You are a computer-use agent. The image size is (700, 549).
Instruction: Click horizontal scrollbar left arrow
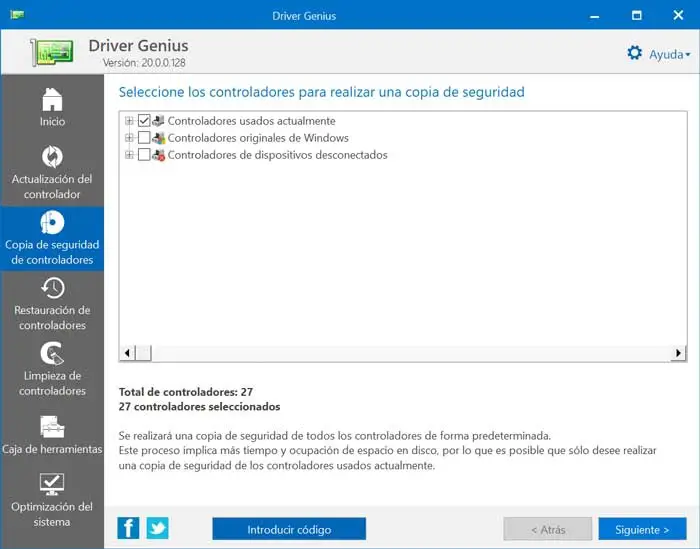click(127, 353)
